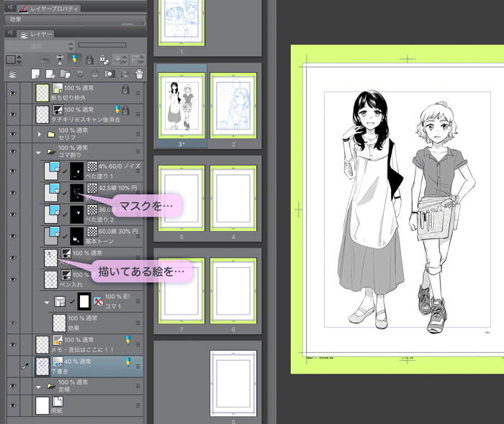Click the 効果 section header
Screen dimensions: 504x424
(75, 19)
